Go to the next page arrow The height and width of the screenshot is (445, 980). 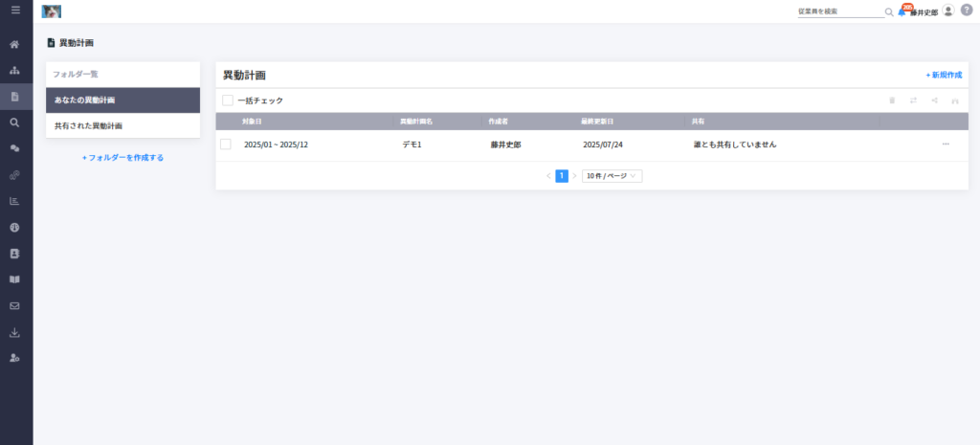point(574,176)
